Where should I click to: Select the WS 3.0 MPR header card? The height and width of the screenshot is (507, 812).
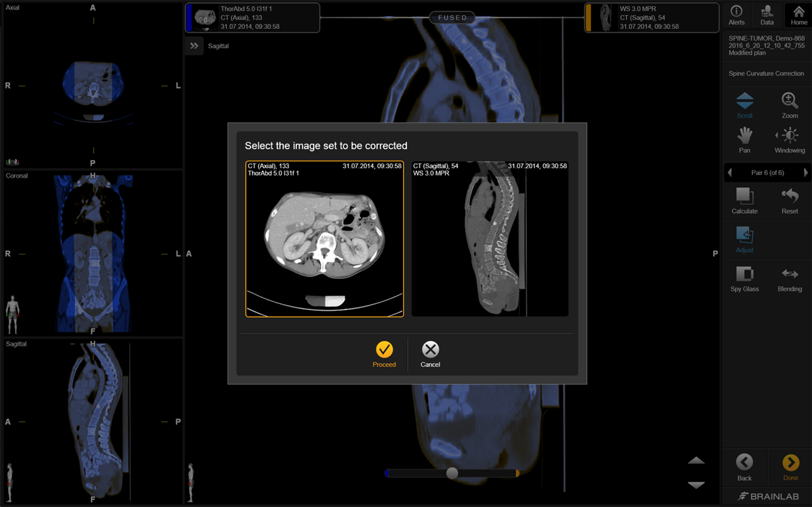coord(652,18)
